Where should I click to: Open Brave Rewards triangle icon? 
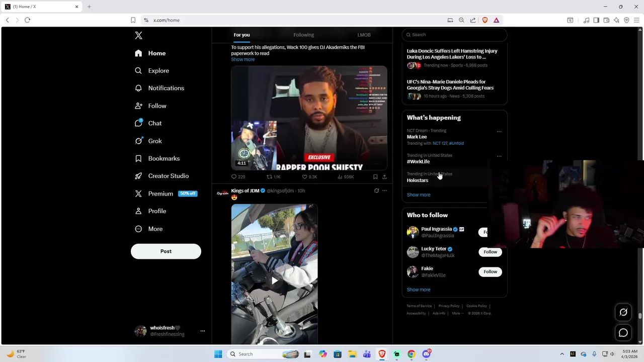pos(496,20)
